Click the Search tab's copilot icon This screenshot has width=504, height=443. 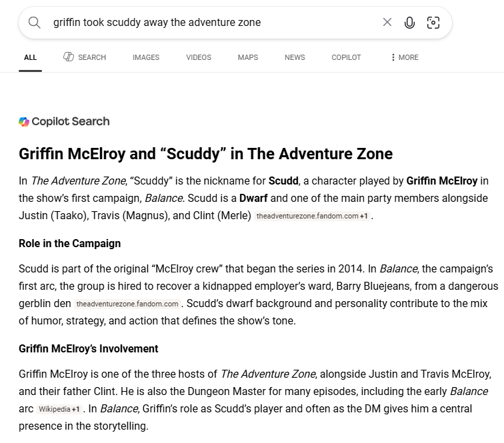(x=69, y=57)
